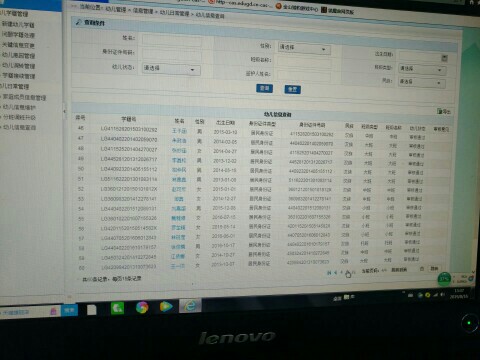The height and width of the screenshot is (360, 480).
Task: Open the gender dropdown in search form
Action: pyautogui.click(x=304, y=49)
